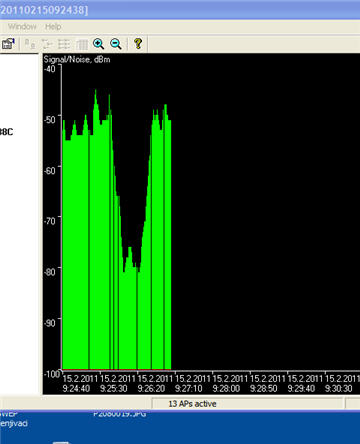The height and width of the screenshot is (444, 360).
Task: Click the '13 APs active' status text
Action: 192,404
